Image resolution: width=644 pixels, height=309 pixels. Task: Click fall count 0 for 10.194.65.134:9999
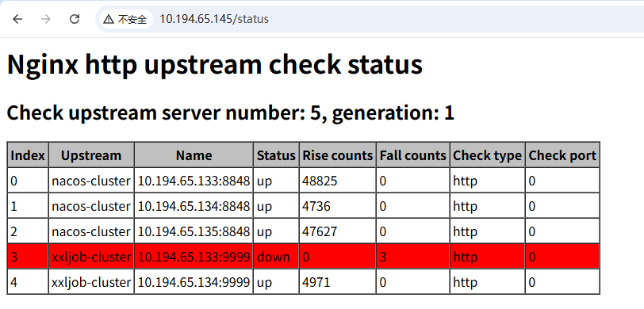383,282
